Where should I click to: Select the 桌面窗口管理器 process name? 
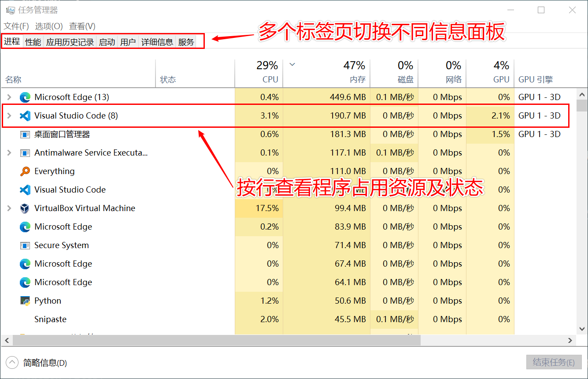(x=62, y=134)
